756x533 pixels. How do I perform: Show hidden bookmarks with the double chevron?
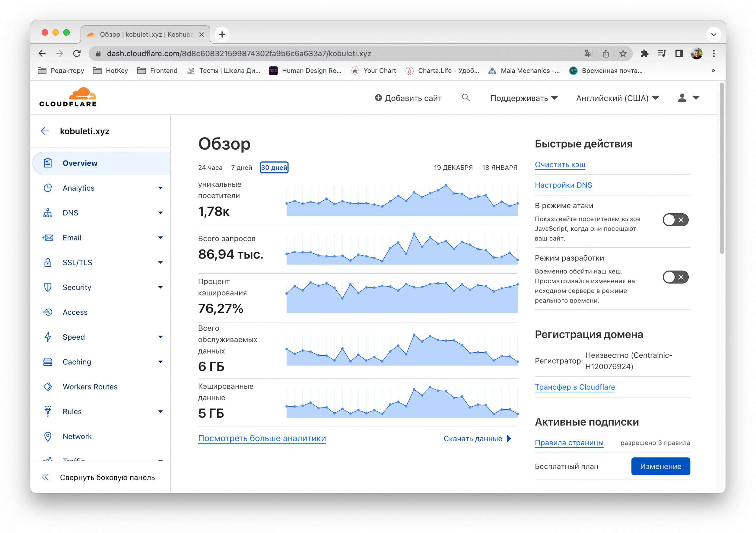coord(713,71)
